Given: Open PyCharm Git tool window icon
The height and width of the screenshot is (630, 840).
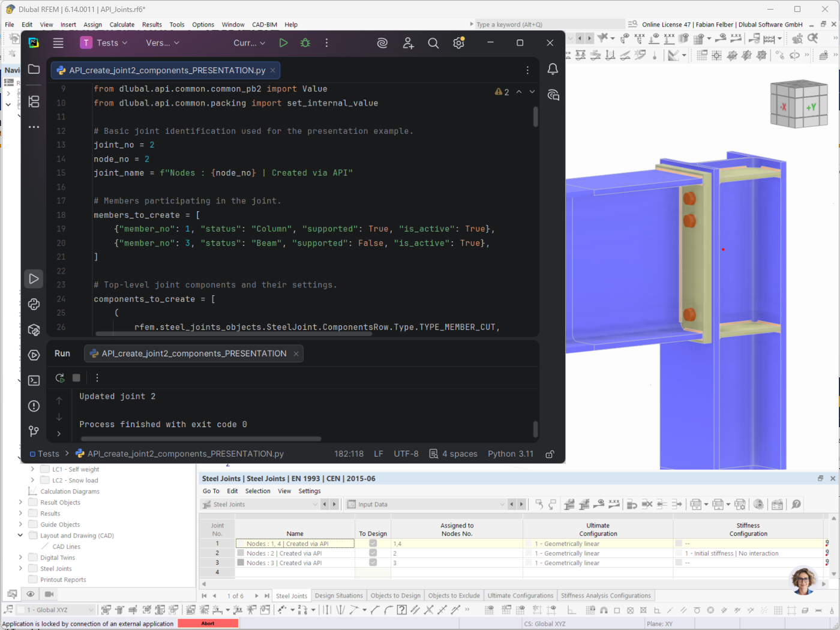Looking at the screenshot, I should (x=34, y=431).
